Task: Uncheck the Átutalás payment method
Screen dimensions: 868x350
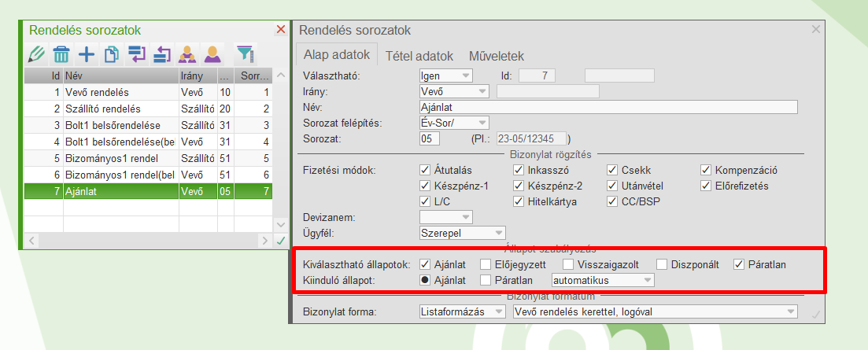Action: point(425,170)
